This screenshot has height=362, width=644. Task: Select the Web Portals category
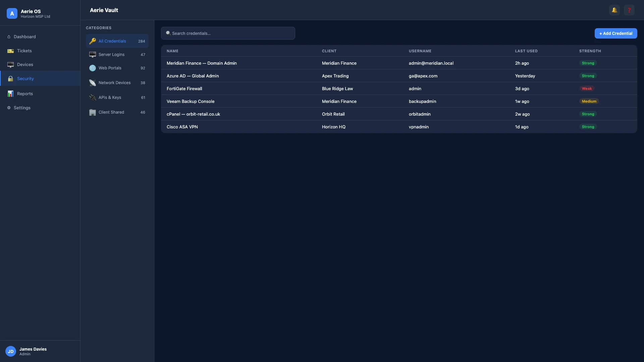point(117,68)
